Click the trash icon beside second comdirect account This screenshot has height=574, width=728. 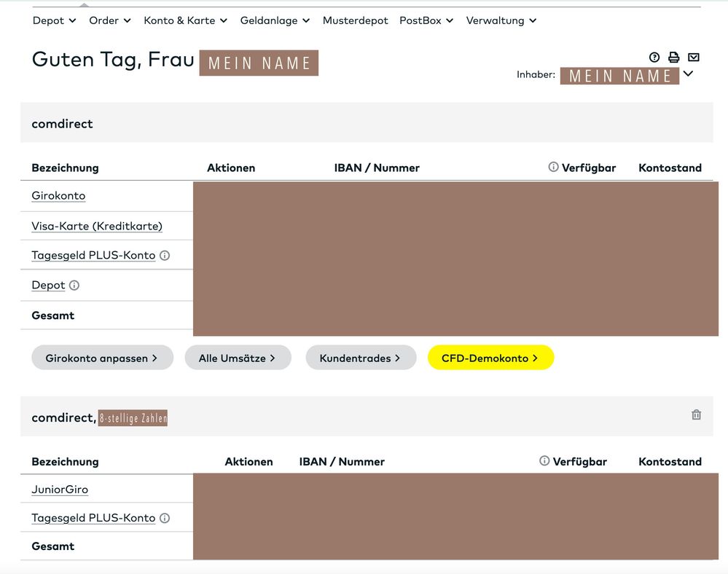click(696, 414)
